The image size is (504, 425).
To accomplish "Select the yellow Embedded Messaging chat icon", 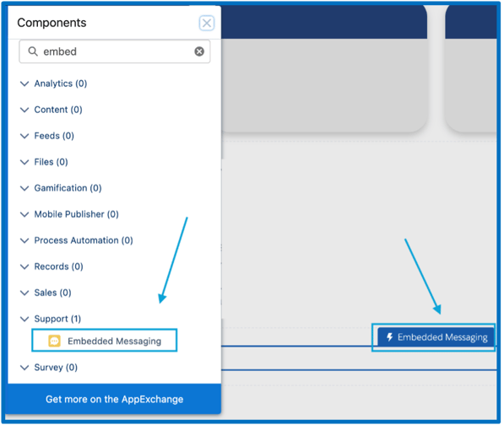I will [x=54, y=341].
